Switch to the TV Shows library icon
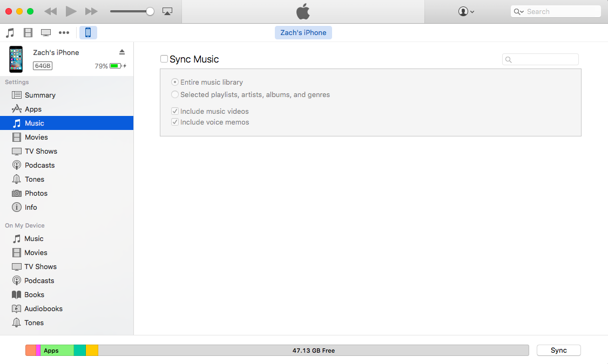The height and width of the screenshot is (364, 608). [x=46, y=32]
